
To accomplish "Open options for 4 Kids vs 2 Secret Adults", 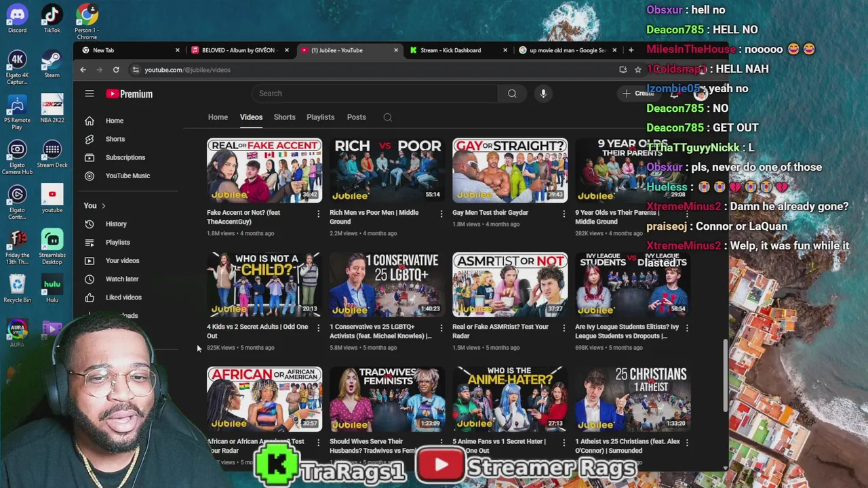I will point(318,328).
